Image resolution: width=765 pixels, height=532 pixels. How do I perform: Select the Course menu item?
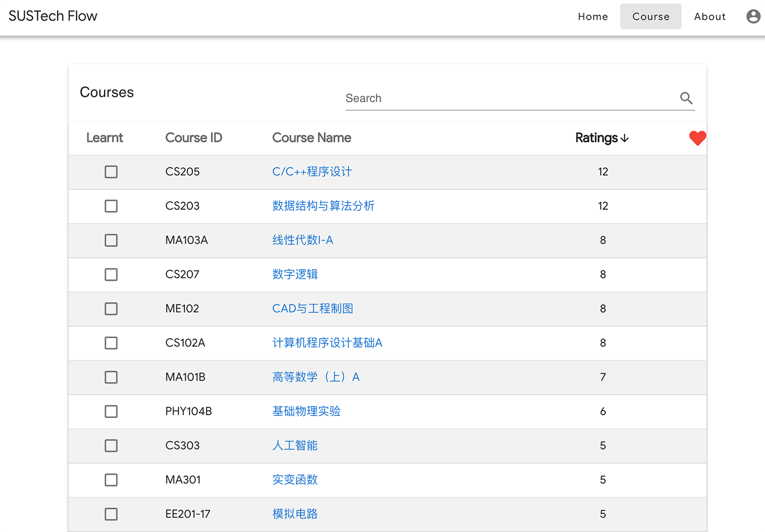tap(651, 16)
